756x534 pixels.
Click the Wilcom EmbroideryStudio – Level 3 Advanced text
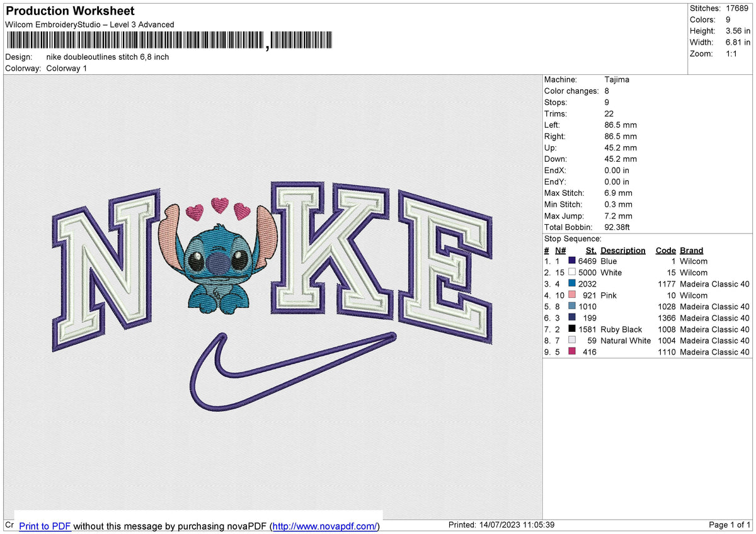pos(89,25)
